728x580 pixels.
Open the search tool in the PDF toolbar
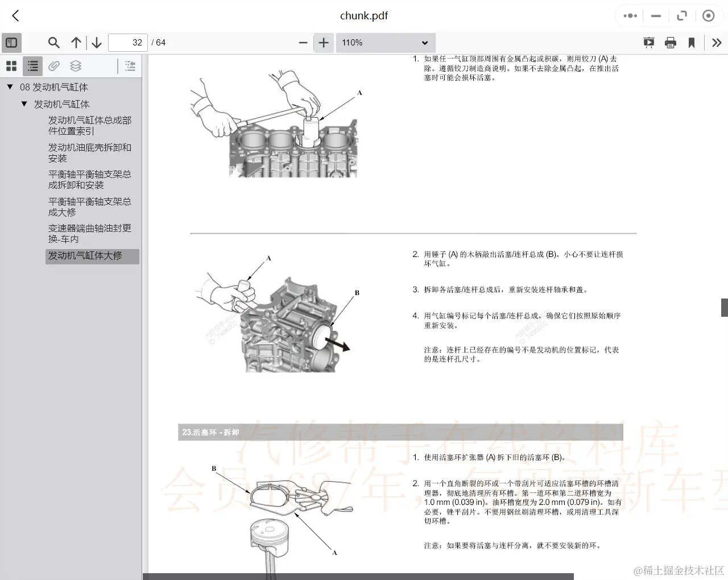click(x=53, y=42)
